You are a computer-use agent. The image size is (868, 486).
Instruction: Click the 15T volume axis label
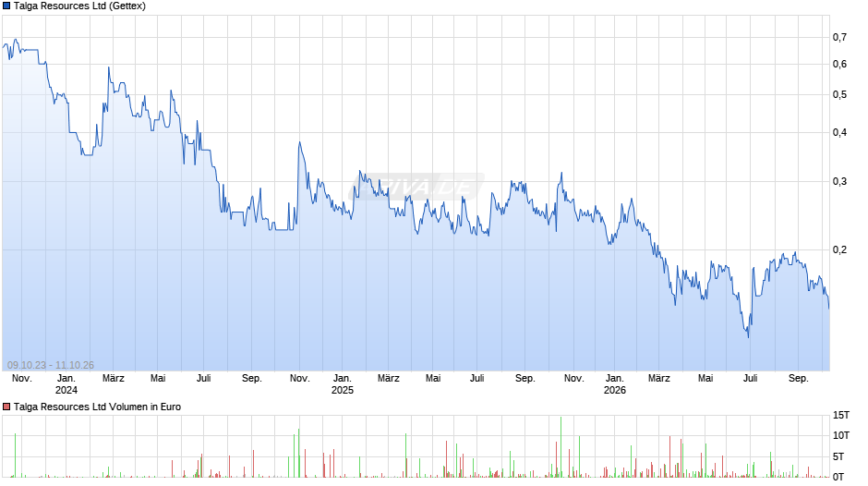pos(841,415)
